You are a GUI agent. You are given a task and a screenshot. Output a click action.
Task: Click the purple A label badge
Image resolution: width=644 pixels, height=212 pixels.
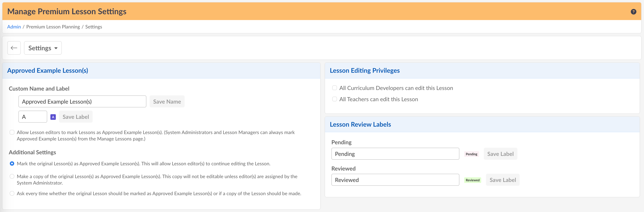point(53,117)
